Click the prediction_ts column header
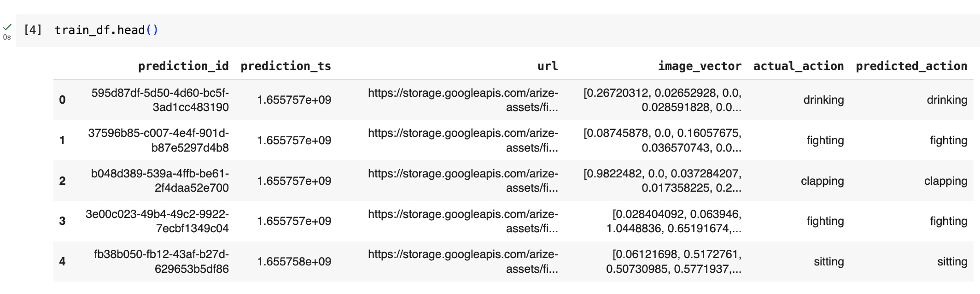The image size is (980, 294). [286, 66]
